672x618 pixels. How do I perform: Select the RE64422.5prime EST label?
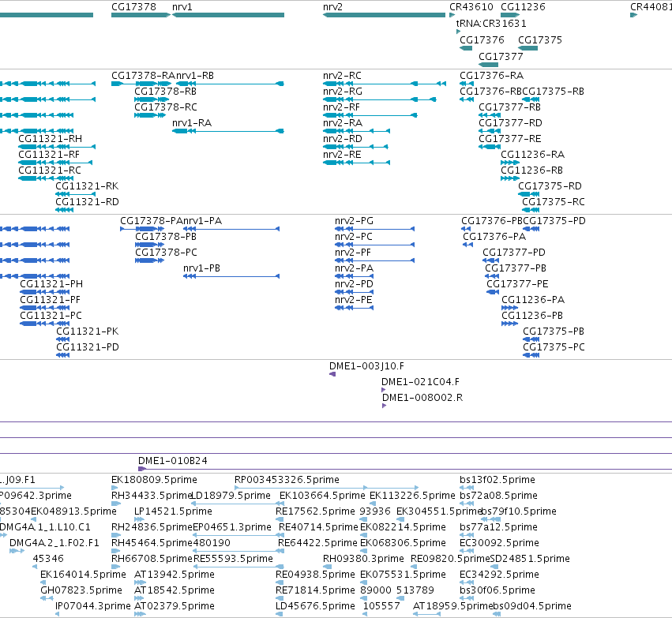coord(317,543)
